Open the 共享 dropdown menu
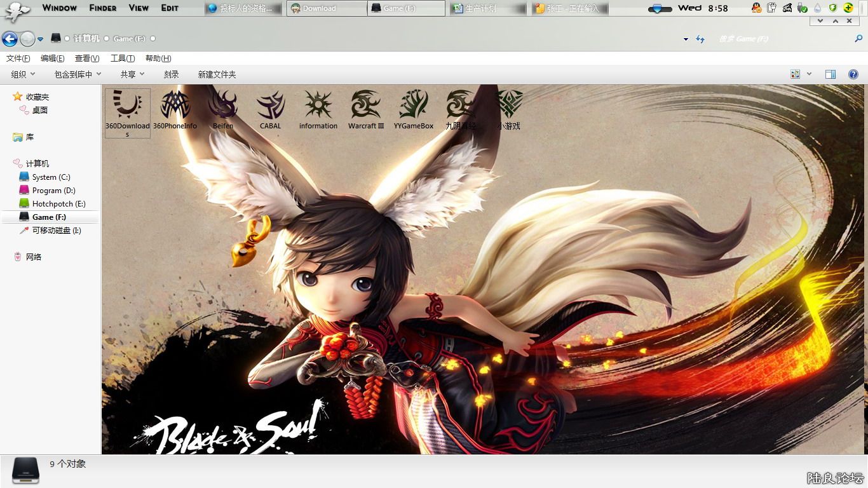This screenshot has height=488, width=868. (132, 74)
